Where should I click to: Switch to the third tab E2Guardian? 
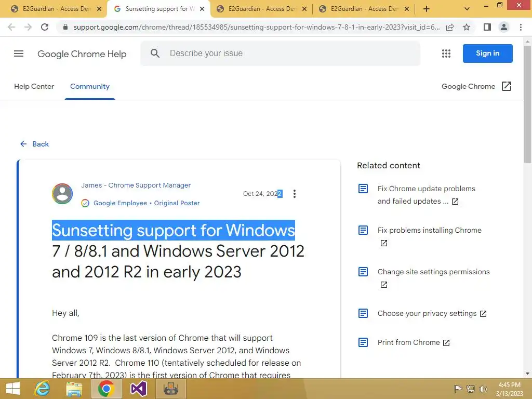[261, 9]
